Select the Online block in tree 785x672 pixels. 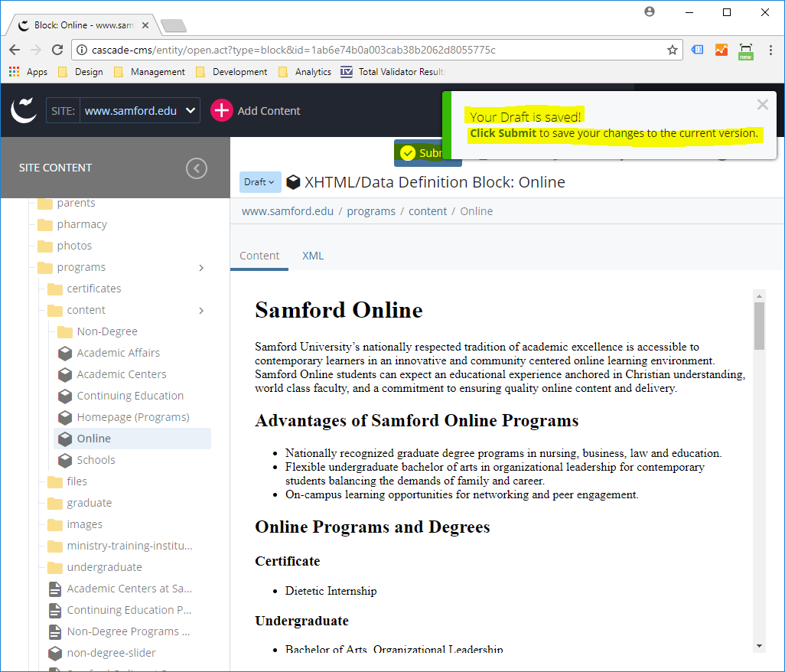pos(132,439)
